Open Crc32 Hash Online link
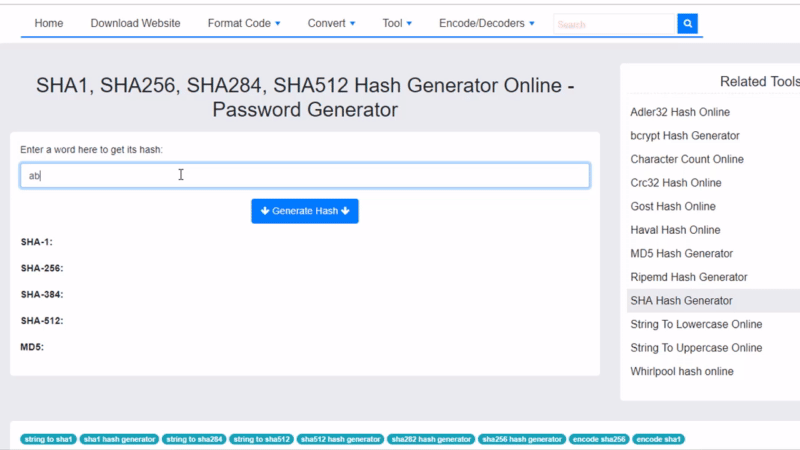 click(676, 183)
